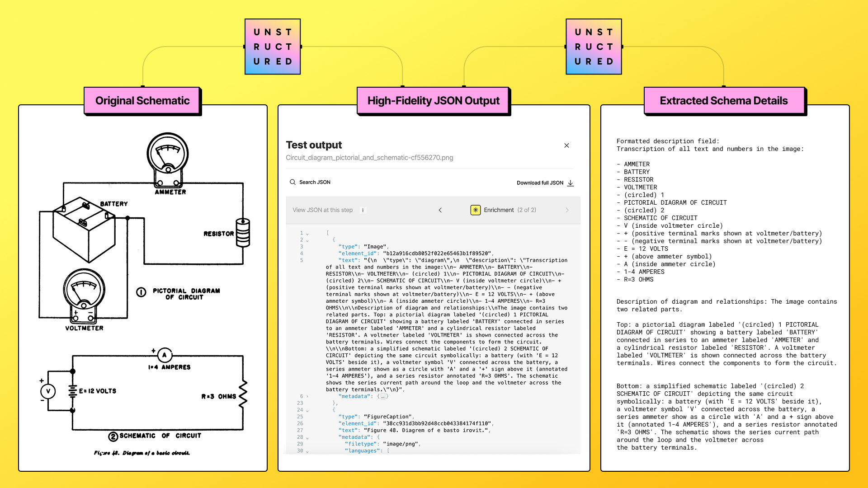Expand the folded metadata at line 6
The image size is (868, 488).
click(x=307, y=396)
